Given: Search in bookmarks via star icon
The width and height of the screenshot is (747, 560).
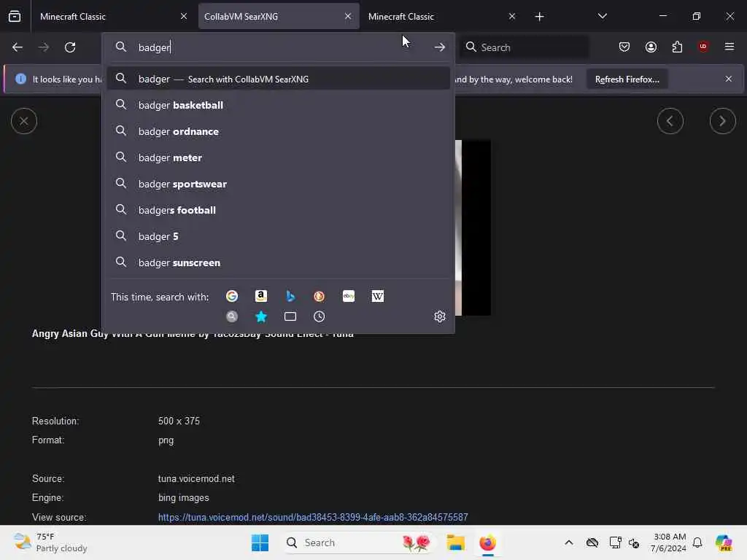Looking at the screenshot, I should pos(261,316).
